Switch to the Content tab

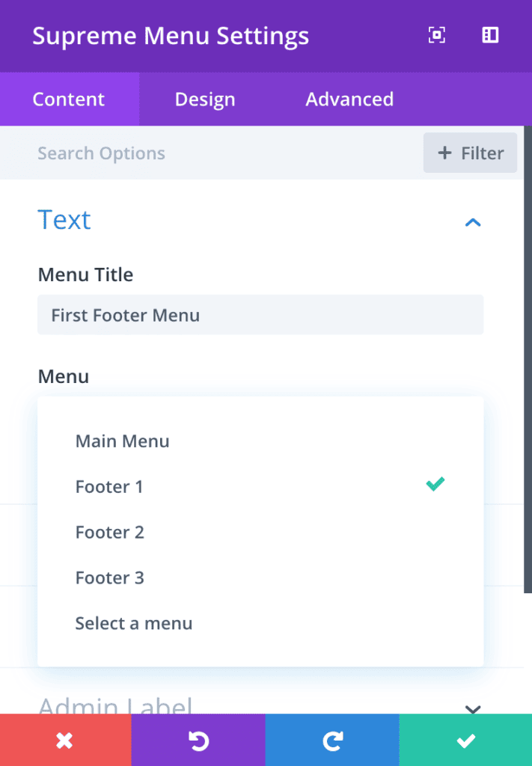pyautogui.click(x=68, y=99)
